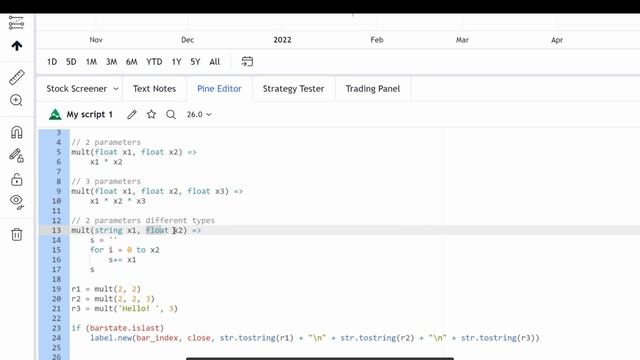Set chart range to 1M
640x360 pixels.
[91, 62]
